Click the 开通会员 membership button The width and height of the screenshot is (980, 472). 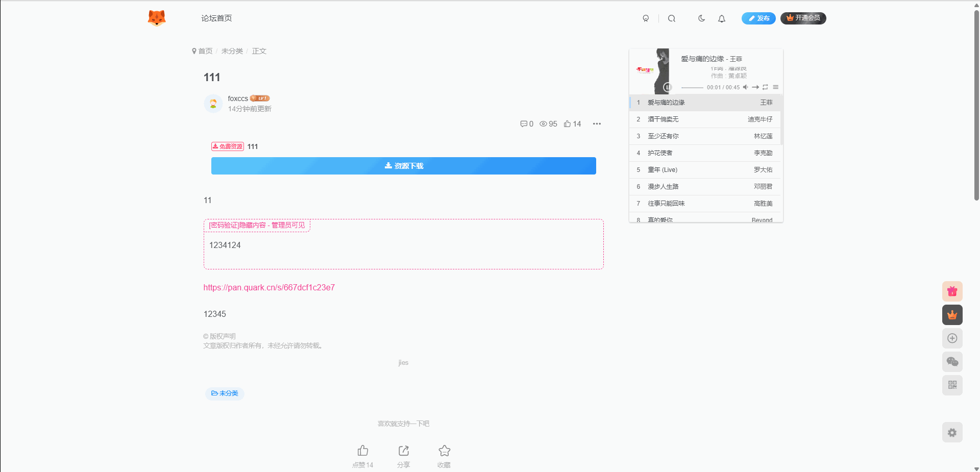point(803,18)
